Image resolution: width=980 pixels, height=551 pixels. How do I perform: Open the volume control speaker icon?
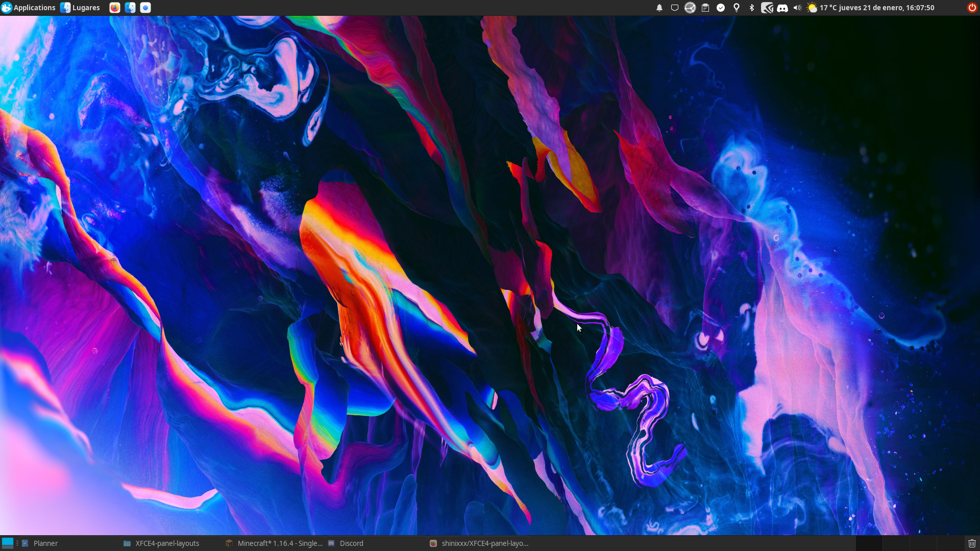[797, 8]
